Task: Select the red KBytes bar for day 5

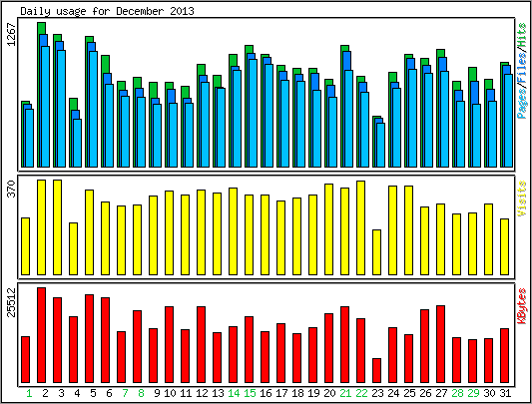Action: click(89, 338)
